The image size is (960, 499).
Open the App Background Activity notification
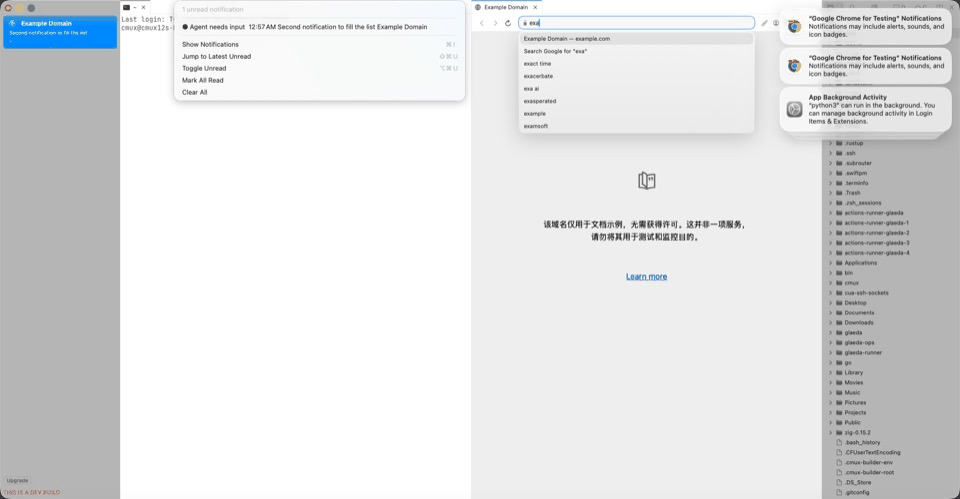865,109
